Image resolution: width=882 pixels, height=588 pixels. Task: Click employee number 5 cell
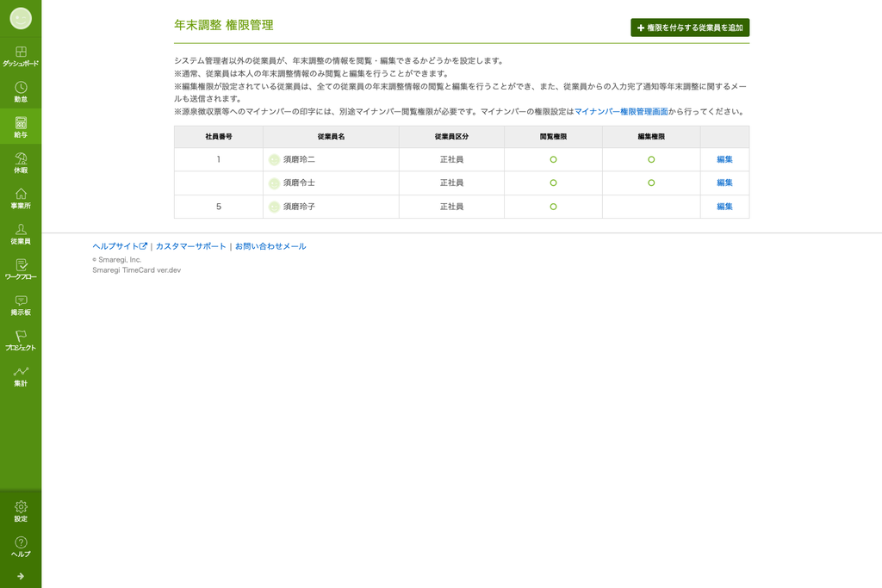(x=219, y=207)
